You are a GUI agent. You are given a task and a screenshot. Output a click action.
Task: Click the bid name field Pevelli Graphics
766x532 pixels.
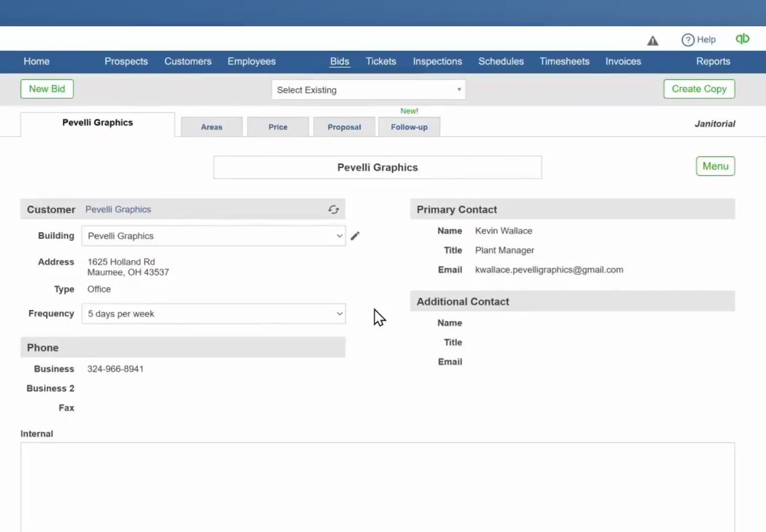pos(378,167)
